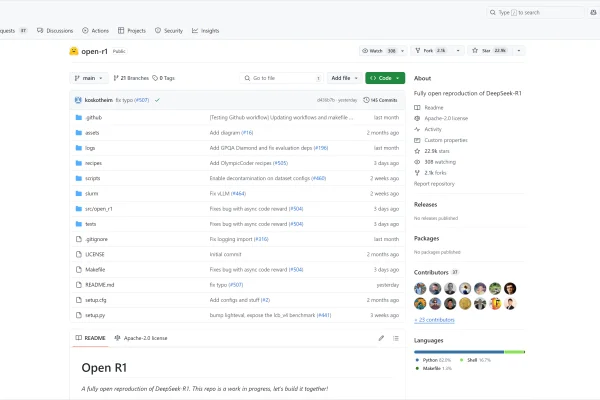The height and width of the screenshot is (400, 600).
Task: Open the src/open_r1 folder icon
Action: pyautogui.click(x=79, y=209)
